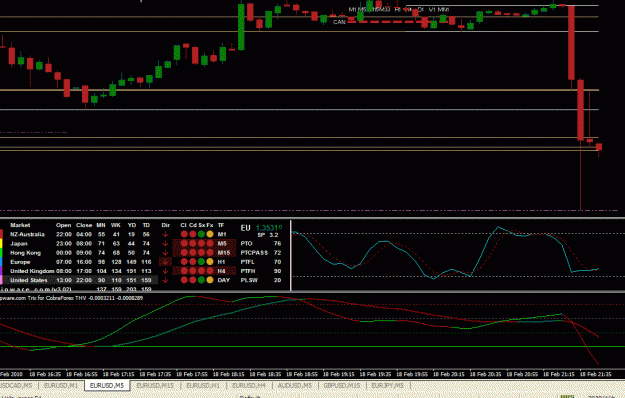Click the SP 3.2 spread reading
625x398 pixels.
tap(267, 235)
